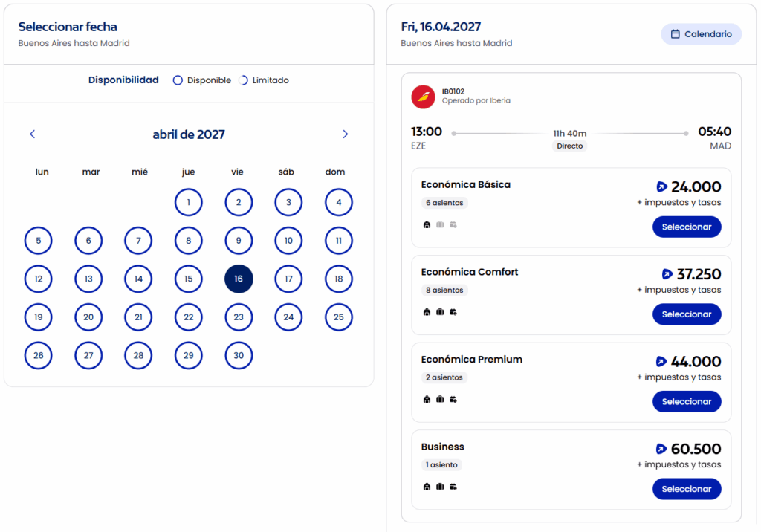Open the Calendario view button
The image size is (761, 532).
(x=701, y=34)
